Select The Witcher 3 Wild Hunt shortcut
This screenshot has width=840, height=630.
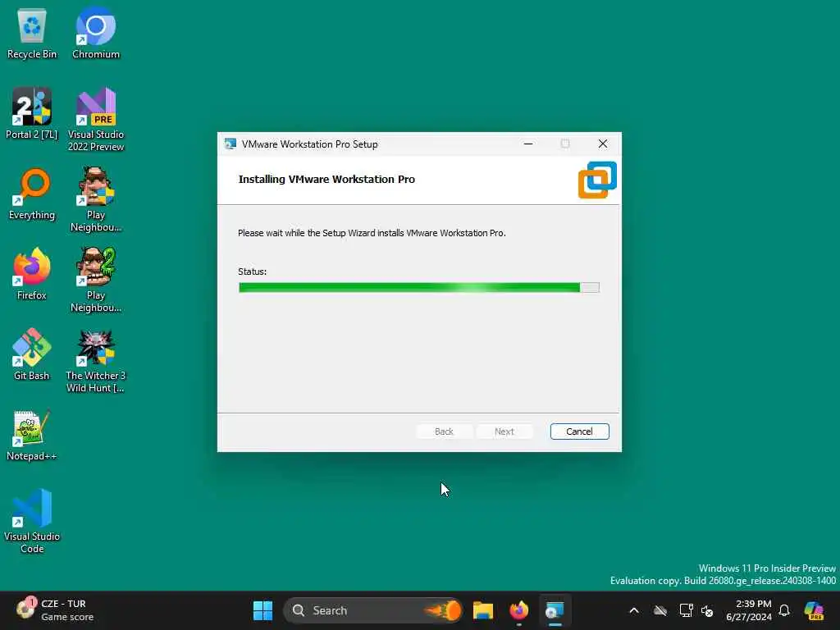pyautogui.click(x=96, y=360)
